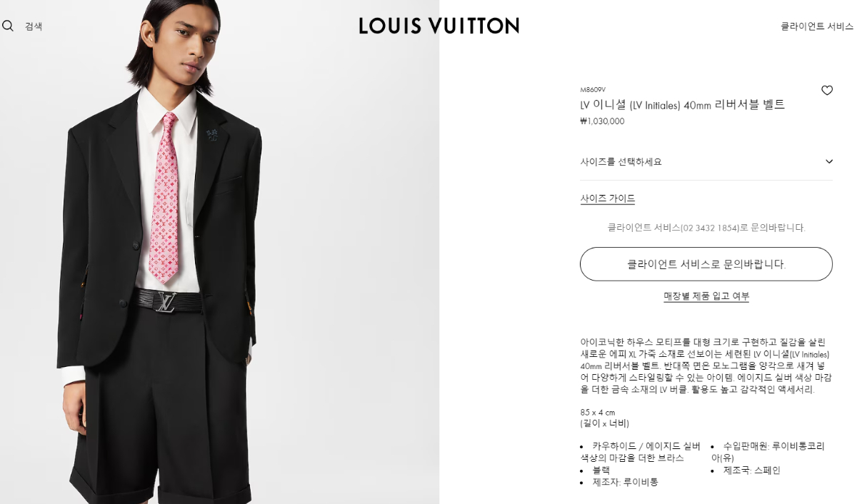Screen dimensions: 857x504
Task: Open search with the magnifier icon
Action: pyautogui.click(x=8, y=26)
